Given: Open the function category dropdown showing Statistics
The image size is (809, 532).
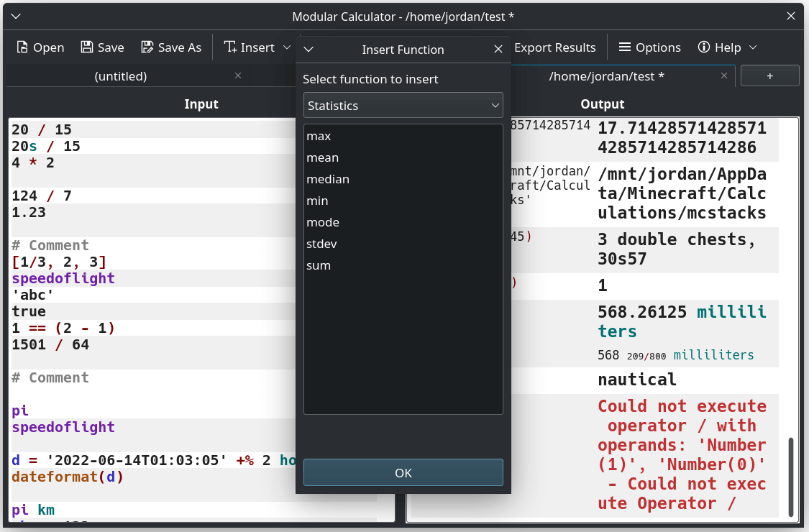Looking at the screenshot, I should [x=403, y=105].
